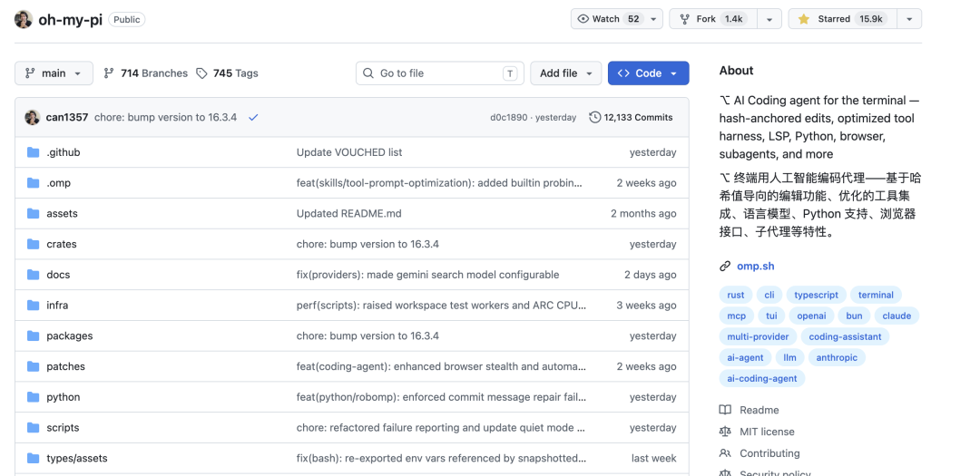Select the rust topic tag
The image size is (980, 476).
[736, 295]
